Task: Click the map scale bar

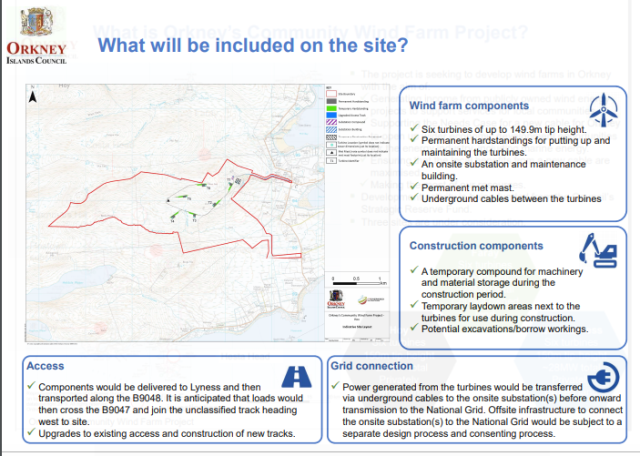Action: pyautogui.click(x=355, y=281)
